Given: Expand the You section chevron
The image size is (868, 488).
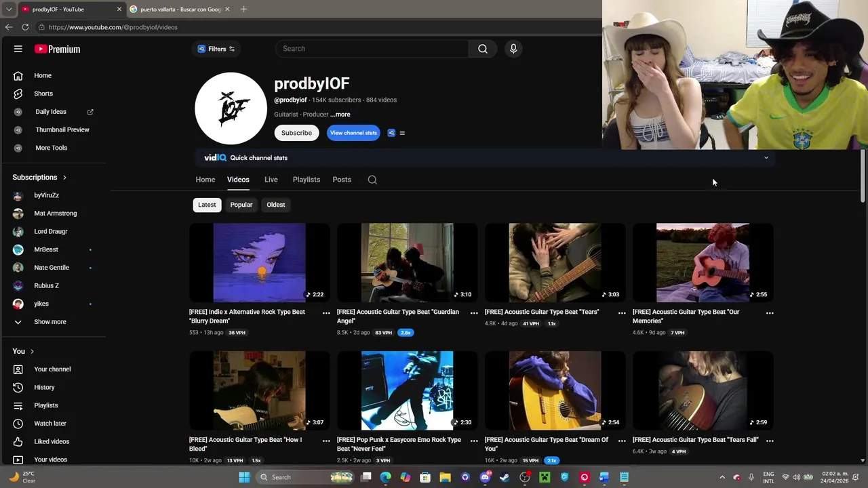Looking at the screenshot, I should [32, 351].
